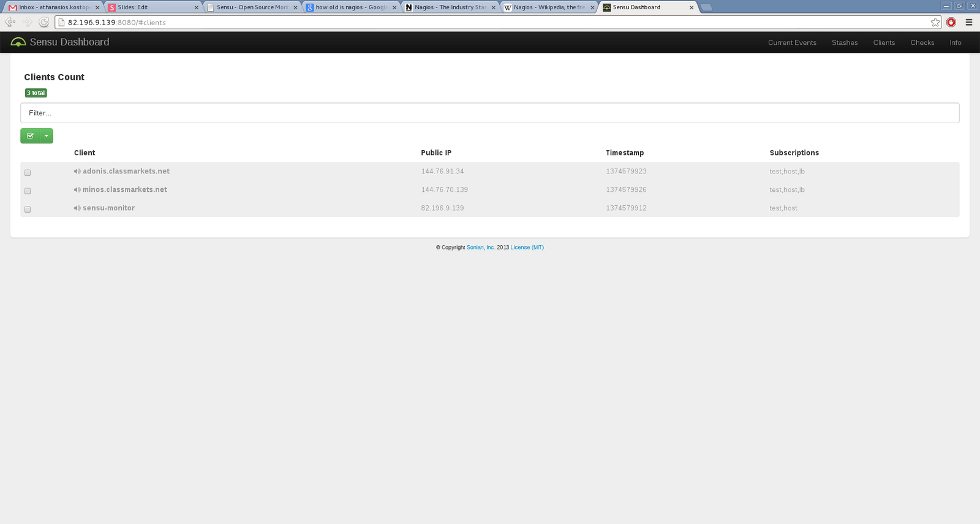
Task: Silence the minos.classmarkets.net speaker icon
Action: [x=77, y=190]
